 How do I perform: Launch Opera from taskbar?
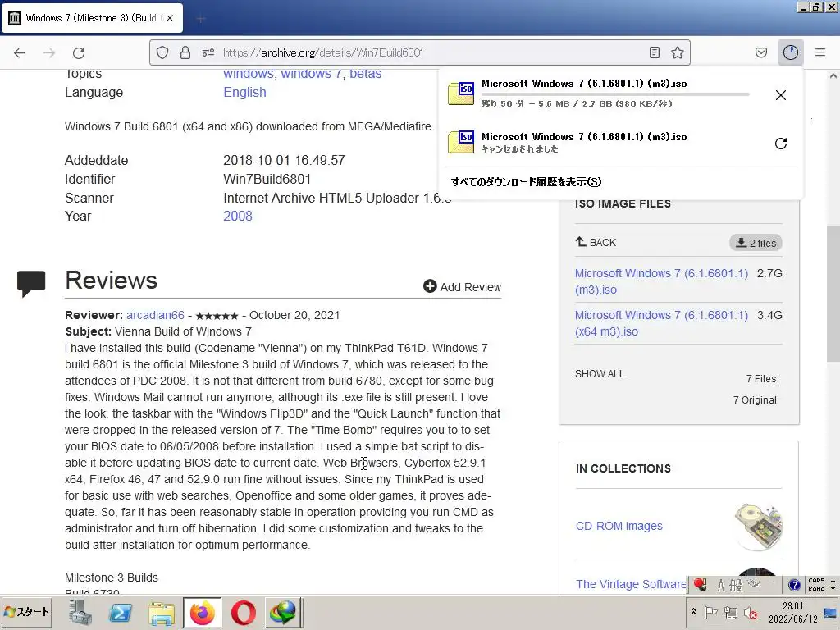243,612
